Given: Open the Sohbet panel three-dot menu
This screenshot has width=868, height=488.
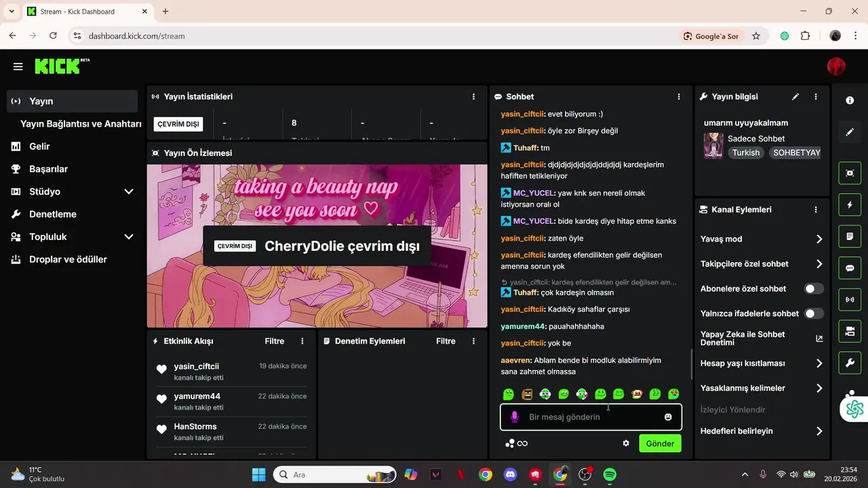Looking at the screenshot, I should 679,97.
